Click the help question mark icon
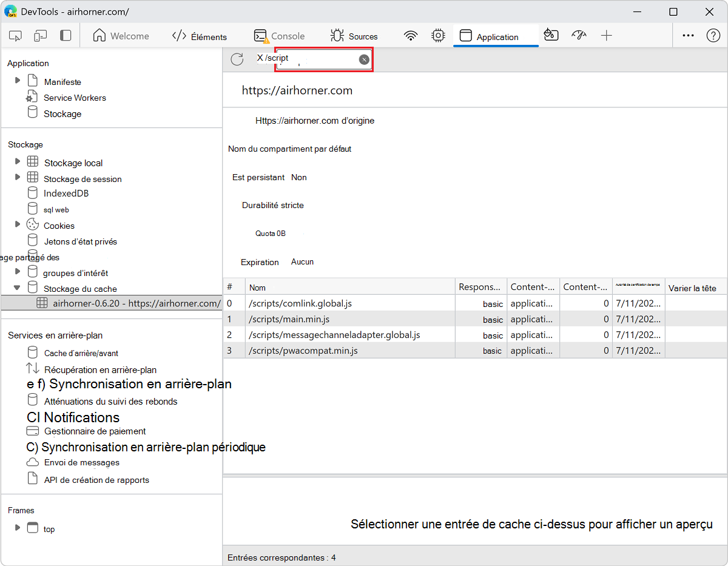The height and width of the screenshot is (566, 728). pyautogui.click(x=713, y=35)
